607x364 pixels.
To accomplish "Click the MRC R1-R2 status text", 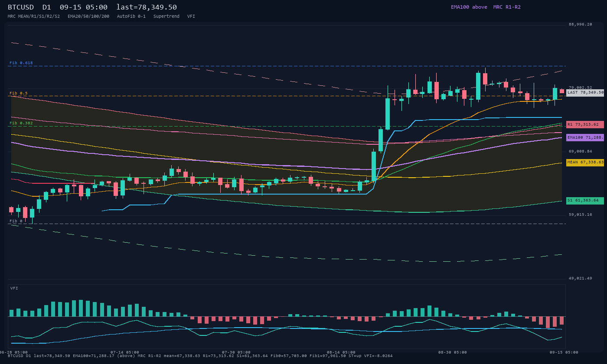I will tap(507, 7).
